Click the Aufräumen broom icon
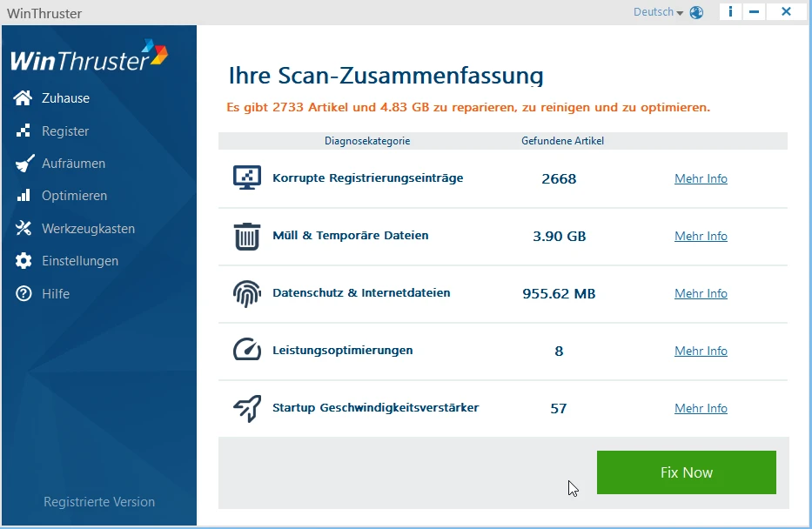 23,164
